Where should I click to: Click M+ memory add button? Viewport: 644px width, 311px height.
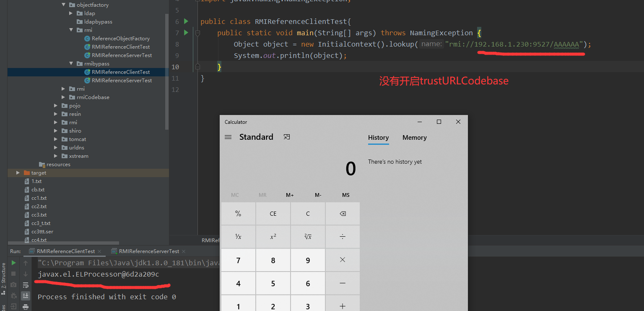tap(290, 195)
